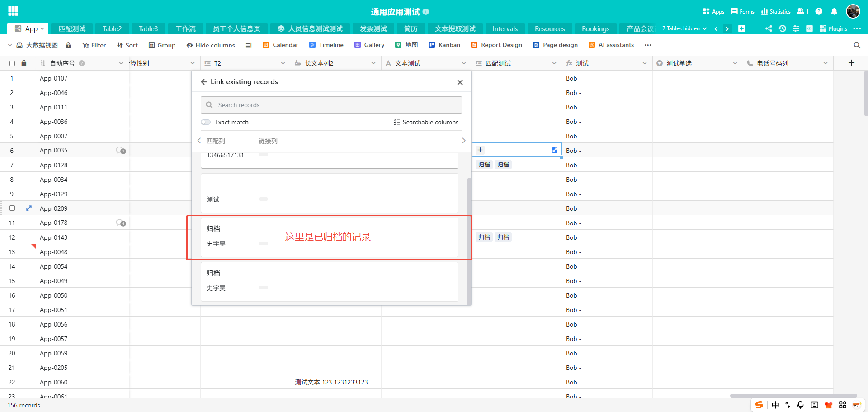Image resolution: width=868 pixels, height=412 pixels.
Task: Click the back arrow in link records dialog
Action: pos(204,82)
